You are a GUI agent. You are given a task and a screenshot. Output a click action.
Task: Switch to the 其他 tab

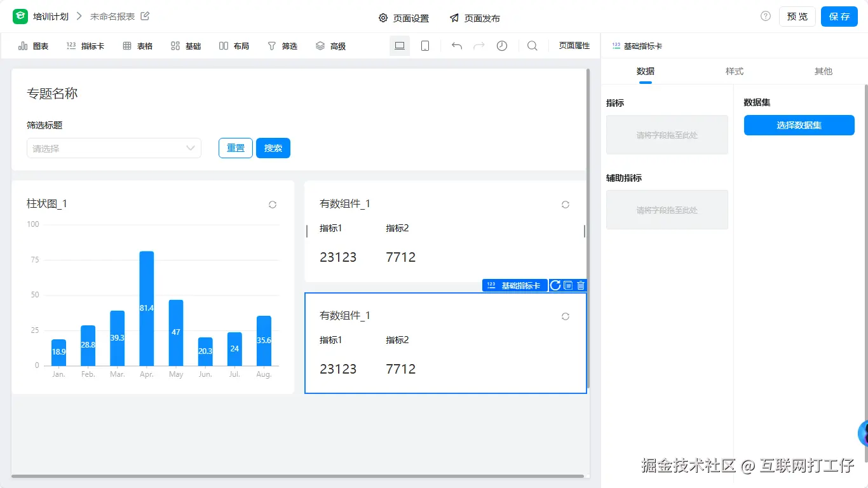point(824,71)
